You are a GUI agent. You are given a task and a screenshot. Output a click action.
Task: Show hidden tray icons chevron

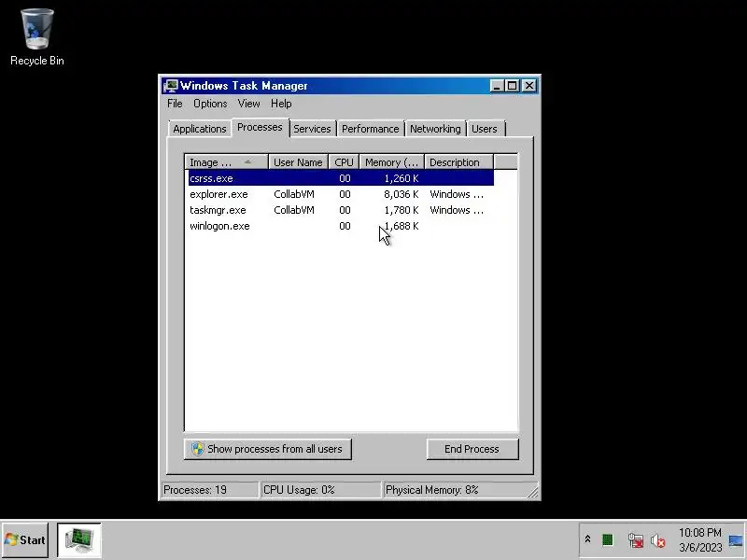coord(587,539)
